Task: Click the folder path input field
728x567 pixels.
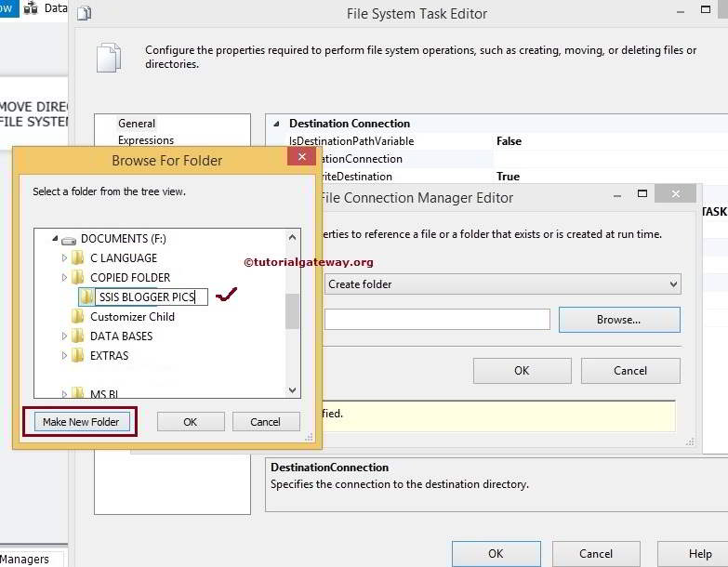Action: 437,319
